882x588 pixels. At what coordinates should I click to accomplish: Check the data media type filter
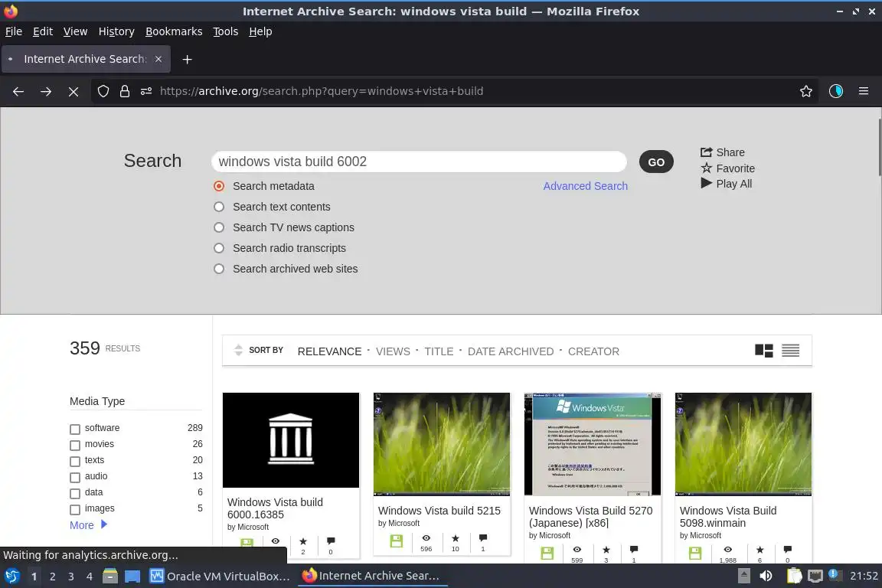pos(75,494)
